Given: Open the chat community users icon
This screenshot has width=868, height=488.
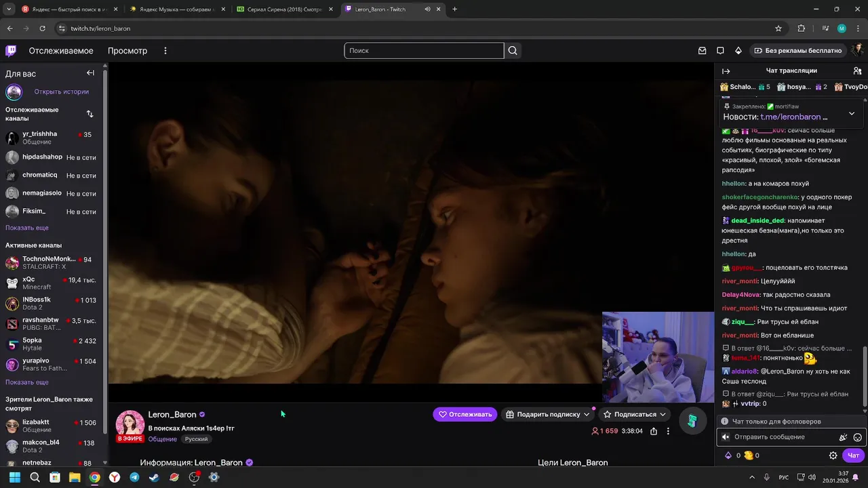Looking at the screenshot, I should click(858, 71).
